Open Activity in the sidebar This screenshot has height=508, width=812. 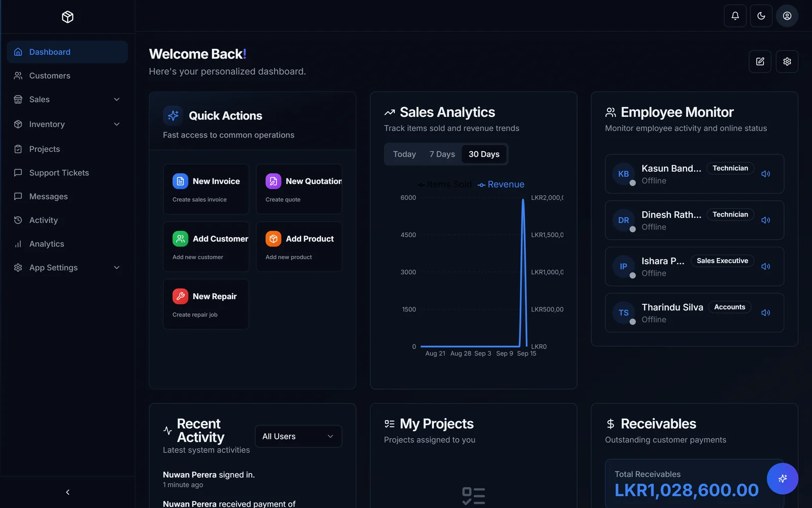67,220
